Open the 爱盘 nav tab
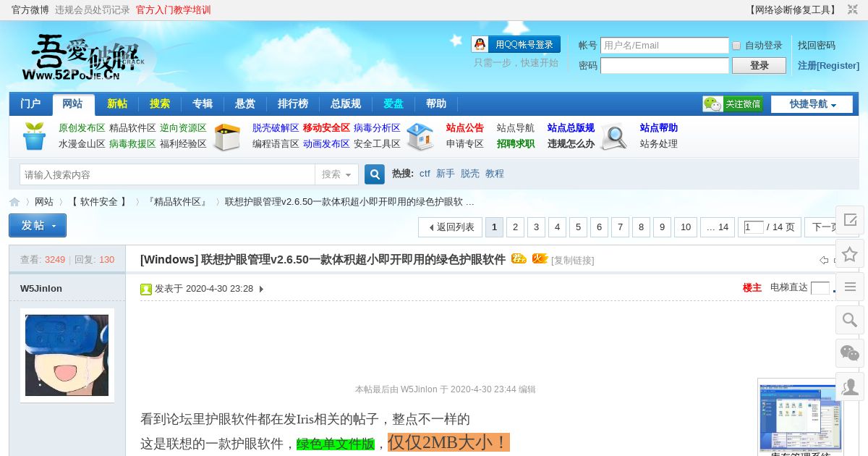868x456 pixels. coord(393,104)
